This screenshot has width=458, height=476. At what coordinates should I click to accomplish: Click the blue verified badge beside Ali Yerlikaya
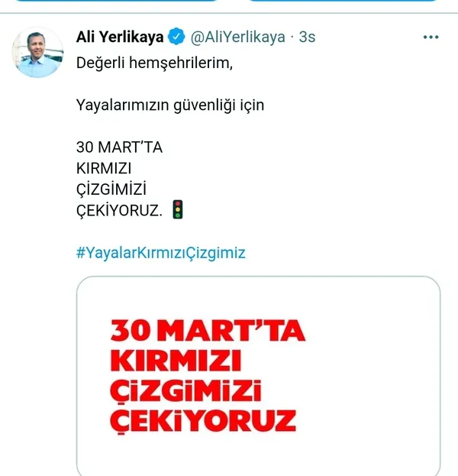(x=176, y=37)
